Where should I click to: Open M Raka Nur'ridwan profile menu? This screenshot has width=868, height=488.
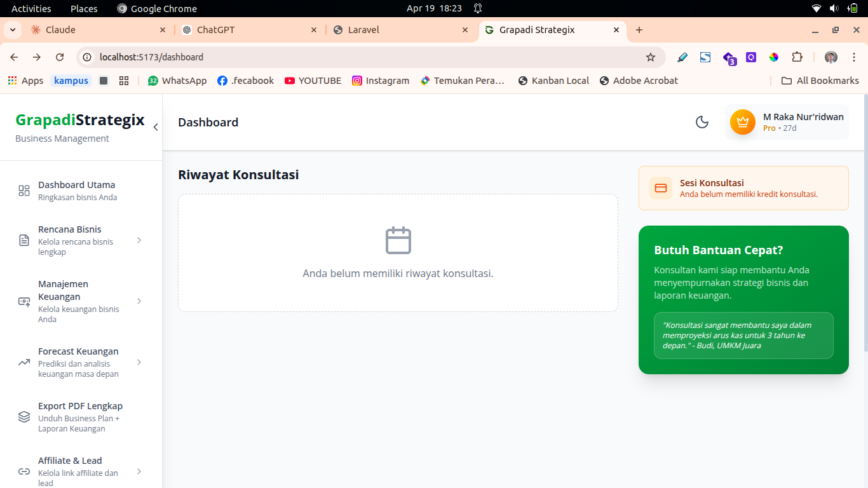[803, 122]
